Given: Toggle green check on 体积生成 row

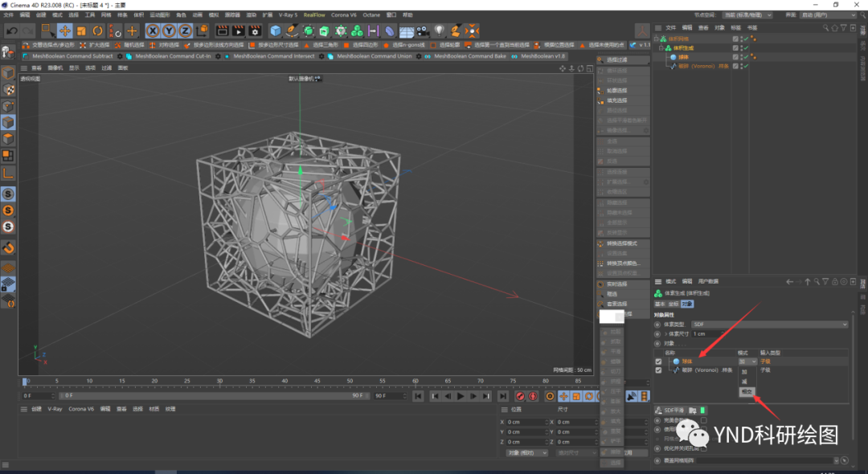Looking at the screenshot, I should [x=746, y=48].
